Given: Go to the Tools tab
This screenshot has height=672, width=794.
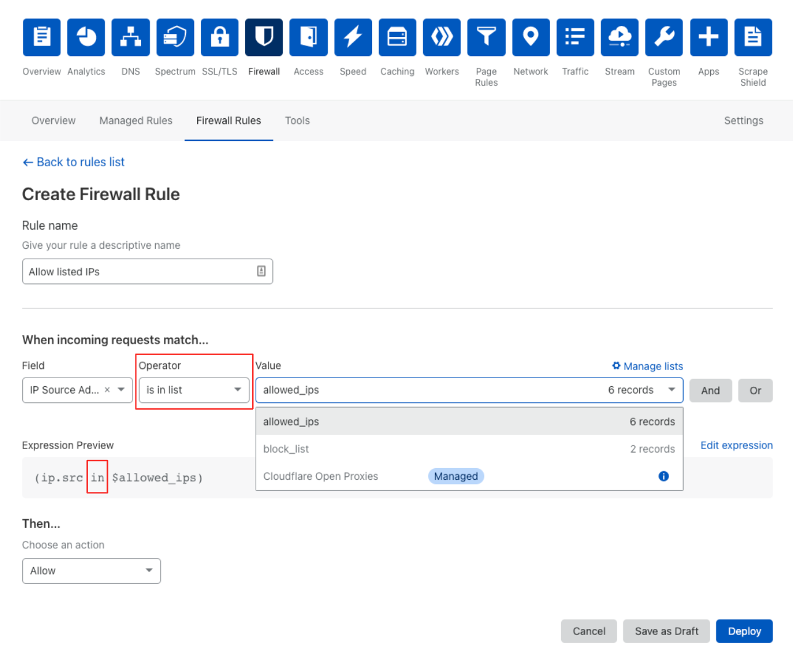Looking at the screenshot, I should point(297,121).
